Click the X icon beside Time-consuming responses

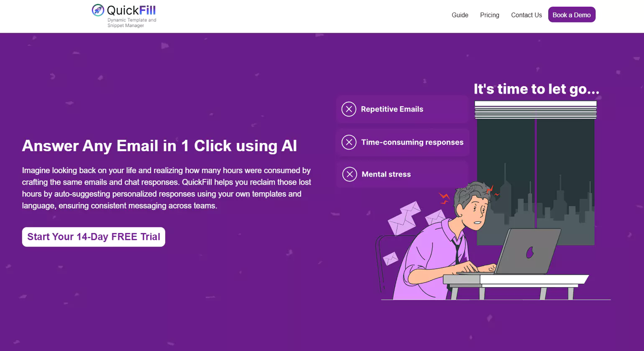(349, 142)
